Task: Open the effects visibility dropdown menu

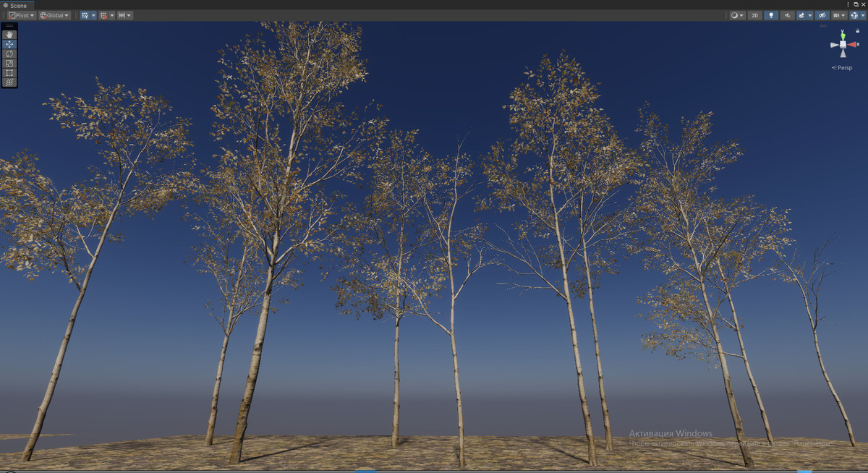Action: point(809,15)
